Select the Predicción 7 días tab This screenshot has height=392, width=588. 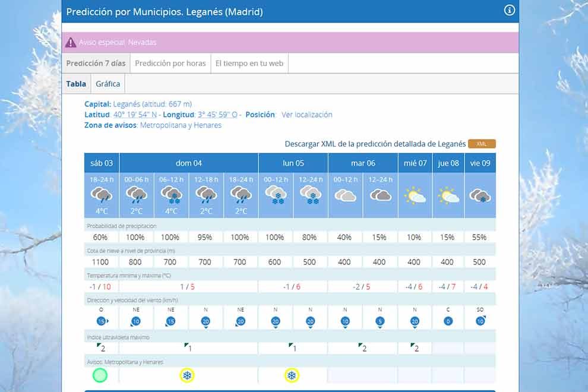(96, 64)
